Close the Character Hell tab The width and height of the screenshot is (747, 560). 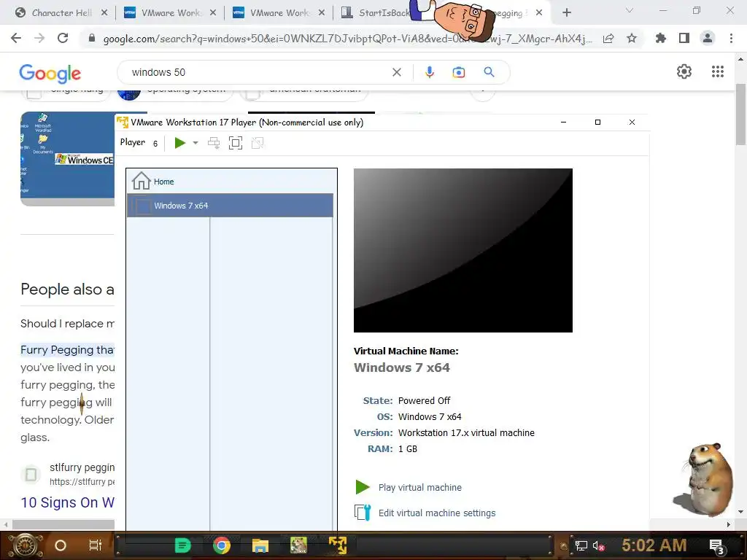[x=104, y=13]
